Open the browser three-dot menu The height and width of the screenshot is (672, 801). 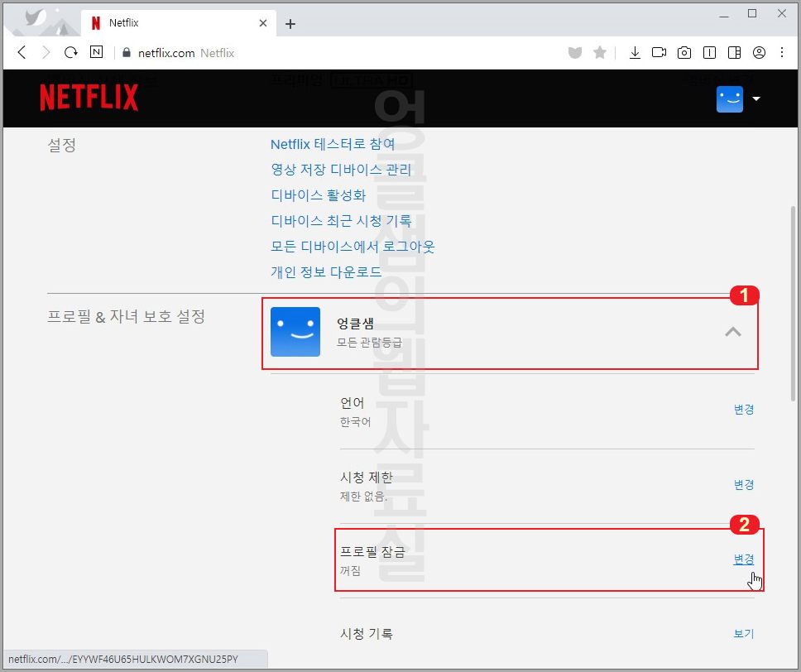[x=782, y=52]
